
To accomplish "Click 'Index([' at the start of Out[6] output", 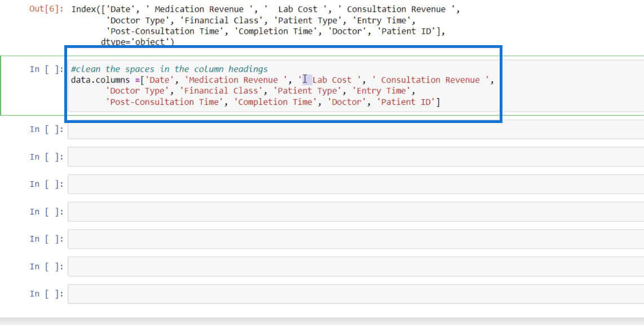I will coord(88,9).
